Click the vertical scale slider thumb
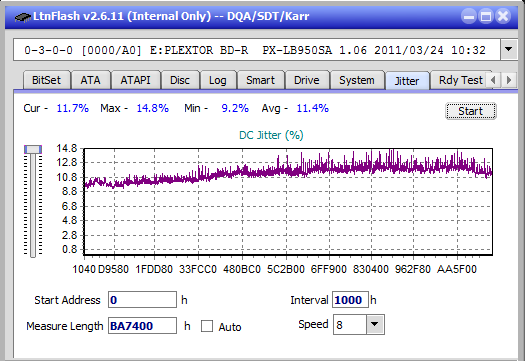The width and height of the screenshot is (525, 361). tap(33, 149)
